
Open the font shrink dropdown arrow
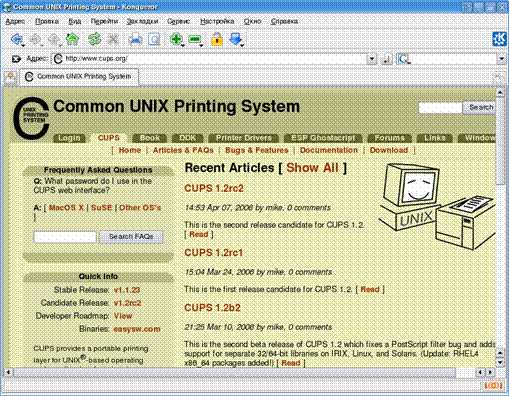coord(201,45)
